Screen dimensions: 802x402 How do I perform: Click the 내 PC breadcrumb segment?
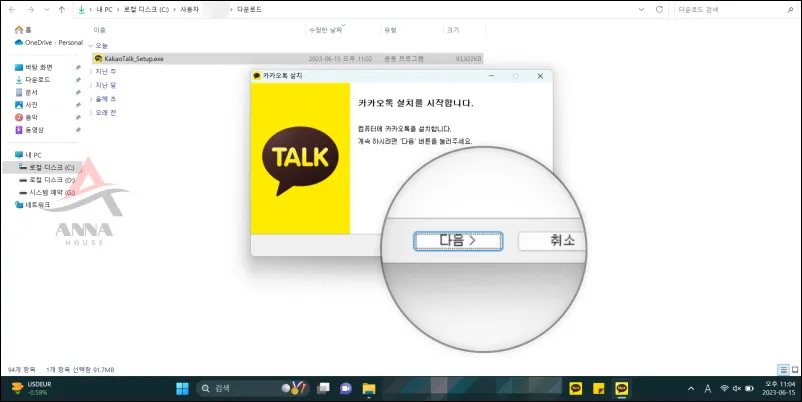pos(104,9)
